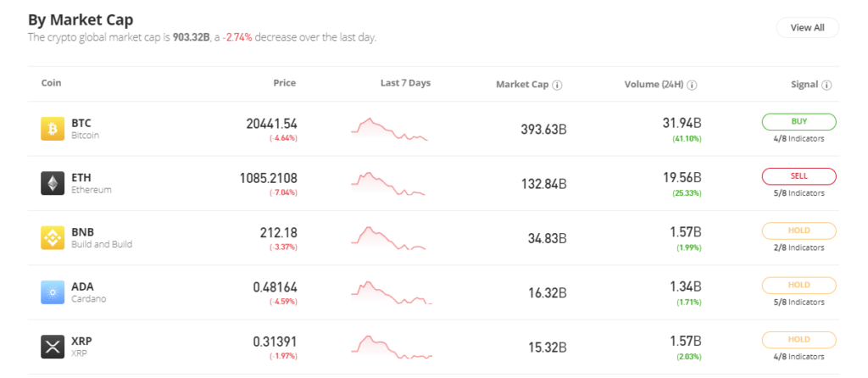Select the HOLD signal for Cardano
Screen dimensions: 868x378
(x=798, y=285)
